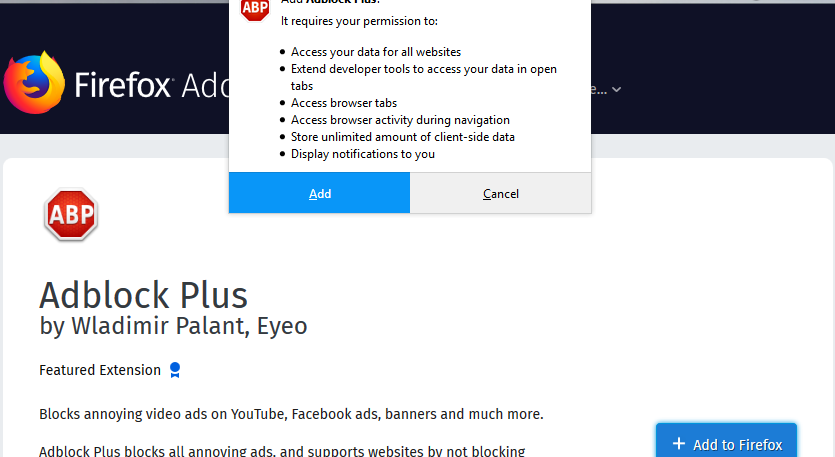Expand the header dropdown chevron

[616, 89]
